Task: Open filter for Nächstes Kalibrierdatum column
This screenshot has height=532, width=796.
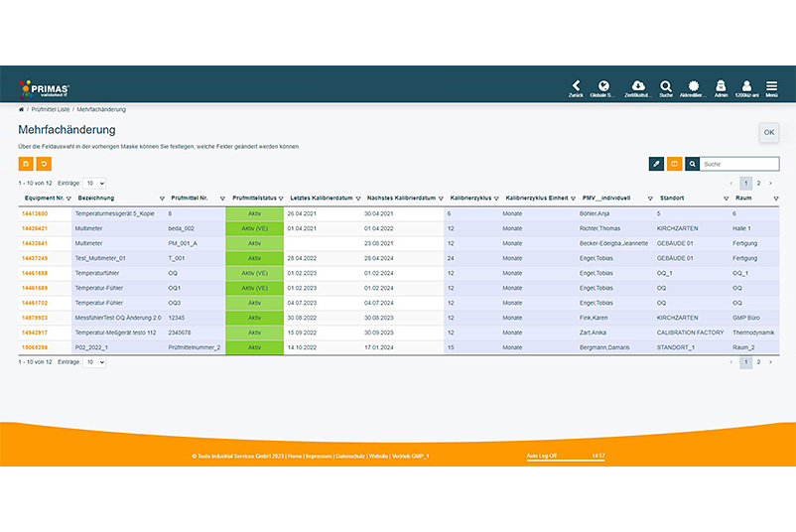Action: (441, 199)
